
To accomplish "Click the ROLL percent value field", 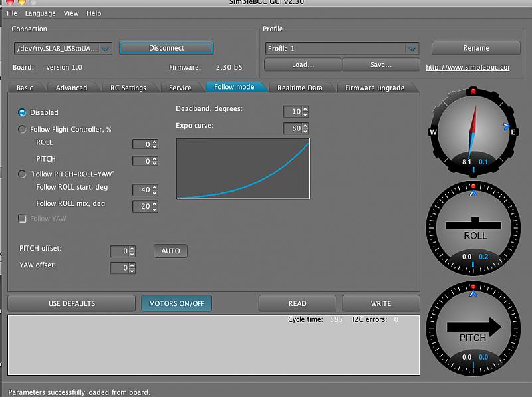I will [x=142, y=144].
